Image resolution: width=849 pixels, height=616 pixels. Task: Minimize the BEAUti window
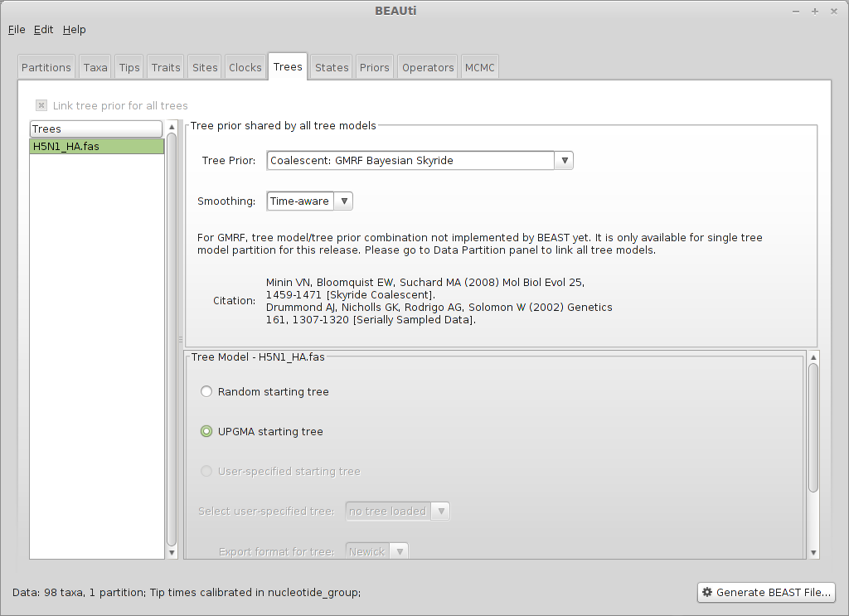(796, 12)
